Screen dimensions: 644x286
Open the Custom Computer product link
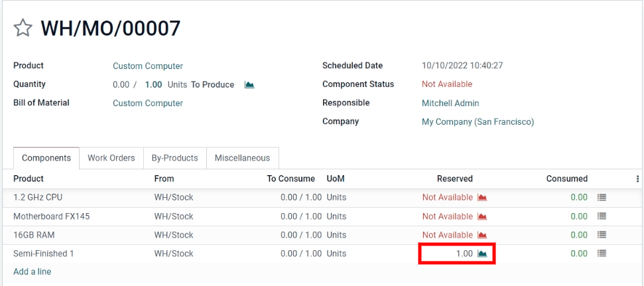(147, 66)
